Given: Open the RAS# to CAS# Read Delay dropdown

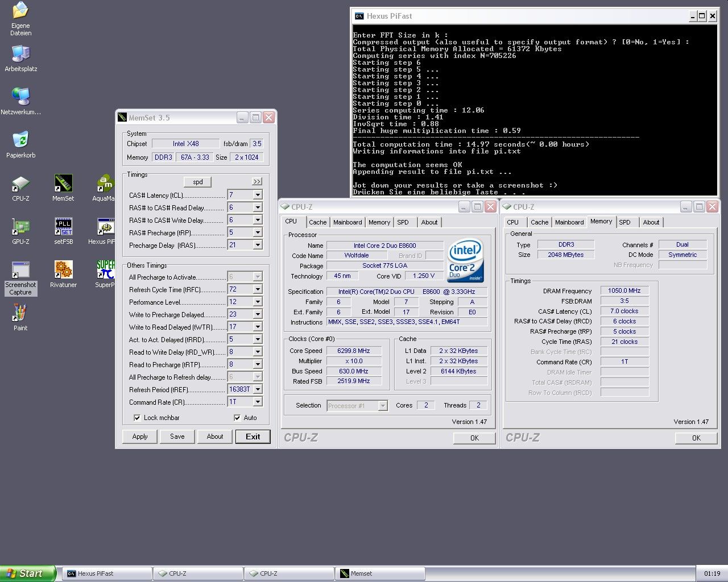Looking at the screenshot, I should [x=258, y=207].
